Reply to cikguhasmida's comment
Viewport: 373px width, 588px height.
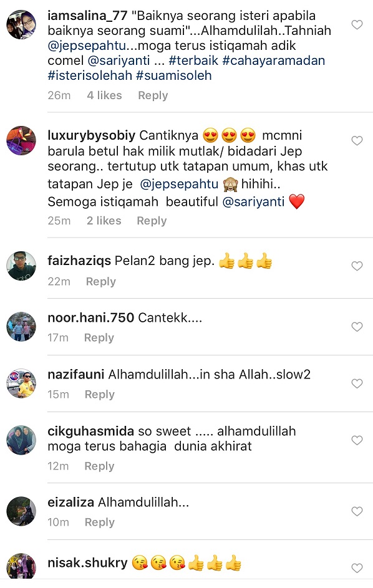click(99, 466)
